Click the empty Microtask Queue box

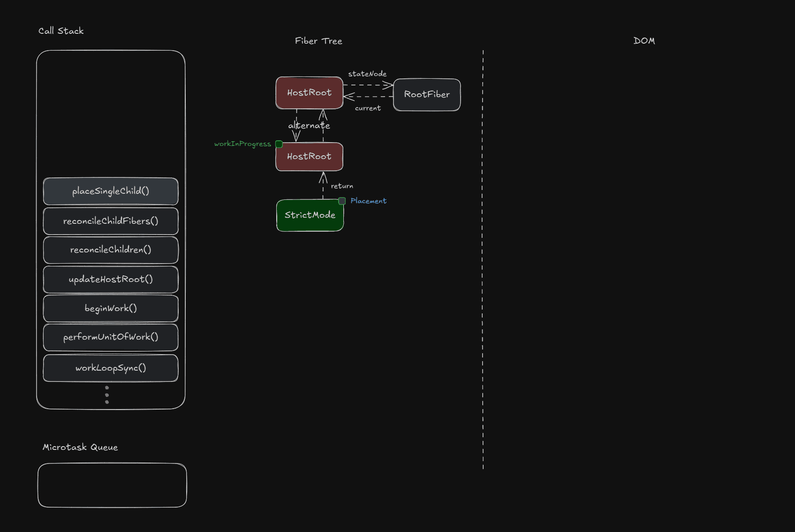coord(112,485)
